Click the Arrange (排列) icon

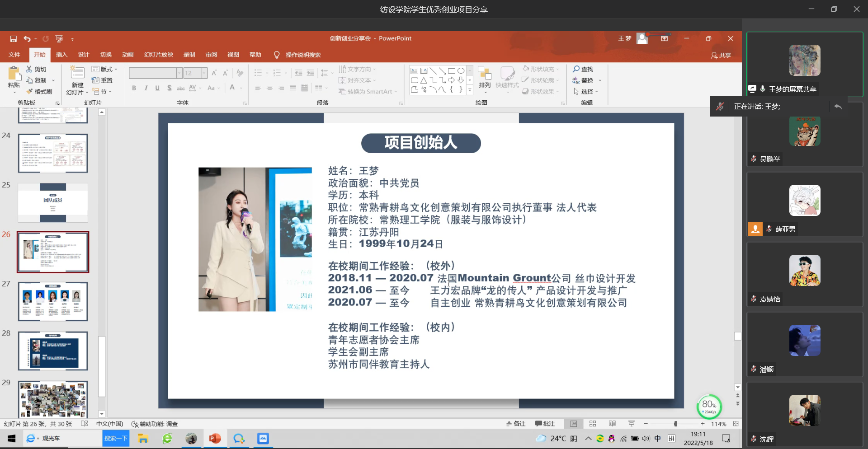tap(485, 73)
